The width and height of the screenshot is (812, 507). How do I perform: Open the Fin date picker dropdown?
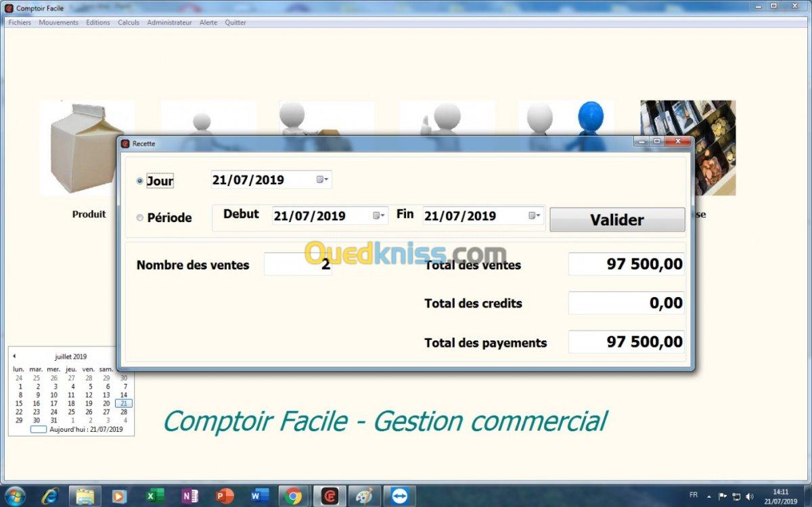pyautogui.click(x=534, y=216)
